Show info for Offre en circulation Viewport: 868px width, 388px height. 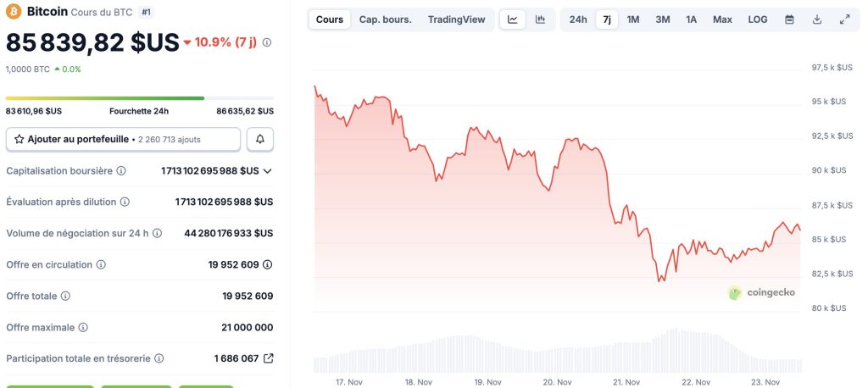point(101,264)
